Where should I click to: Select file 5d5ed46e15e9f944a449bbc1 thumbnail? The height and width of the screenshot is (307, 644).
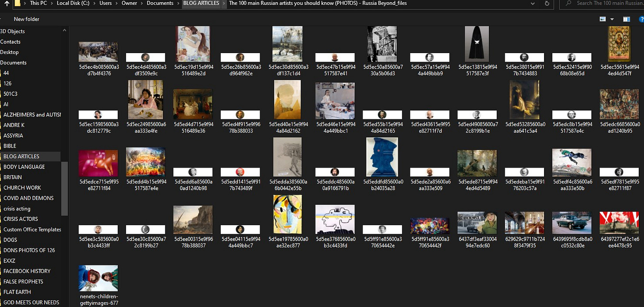[x=335, y=101]
